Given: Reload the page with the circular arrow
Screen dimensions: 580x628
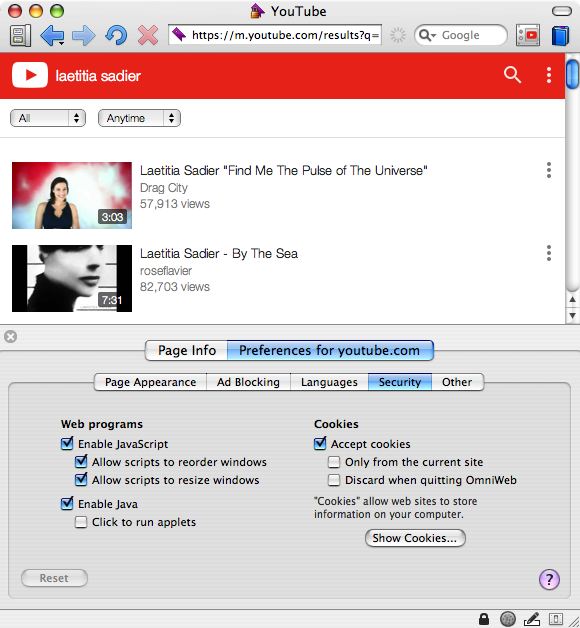Looking at the screenshot, I should [x=116, y=35].
